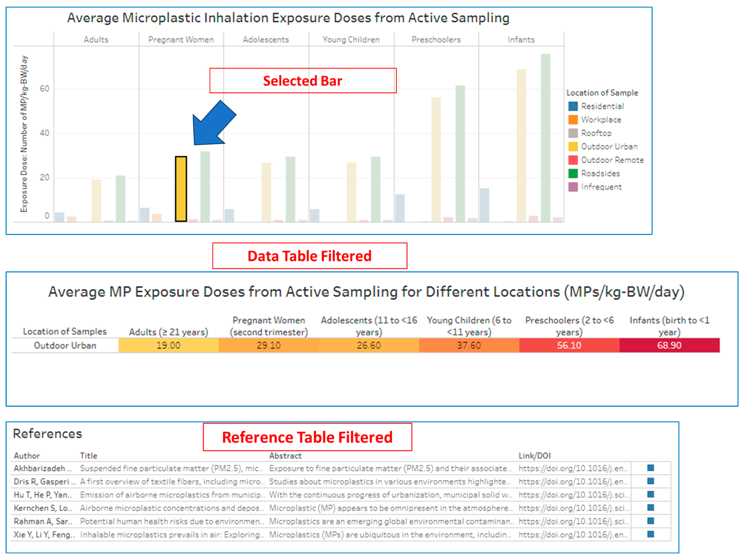This screenshot has width=746, height=560.
Task: Click the blue square icon in Akhbarizadeh row
Action: [x=651, y=468]
